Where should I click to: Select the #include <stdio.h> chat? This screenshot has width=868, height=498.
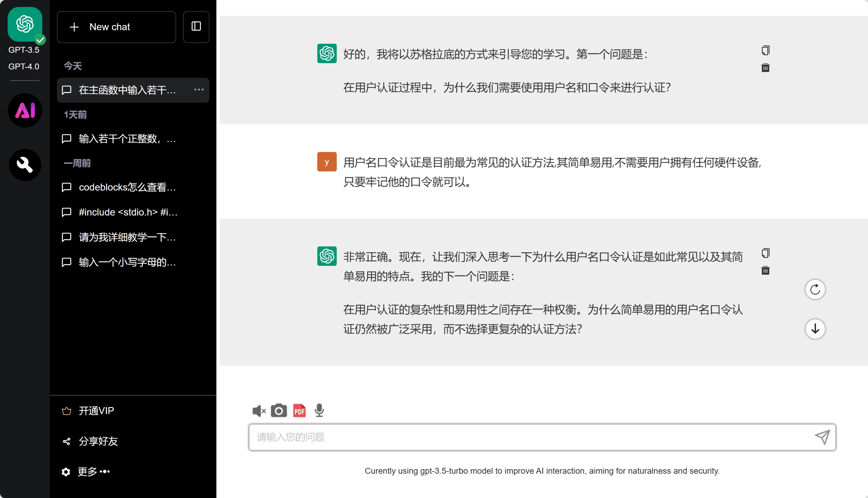(127, 212)
